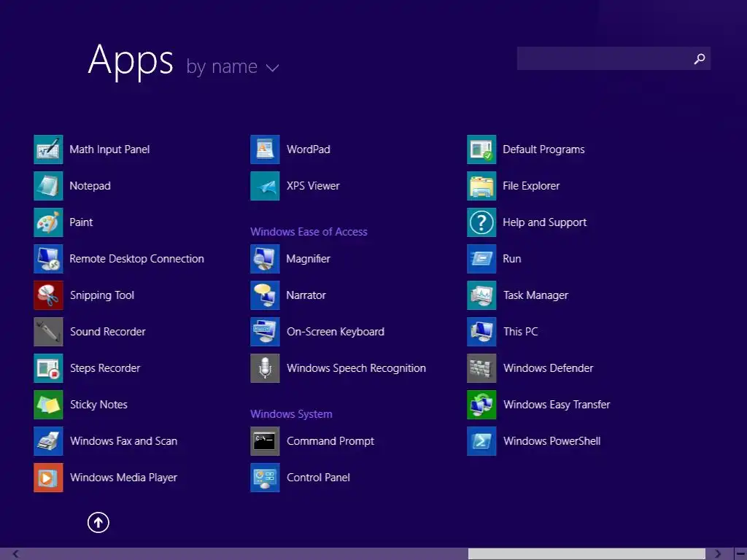Click the zoom-out minus button in corner

(x=741, y=554)
